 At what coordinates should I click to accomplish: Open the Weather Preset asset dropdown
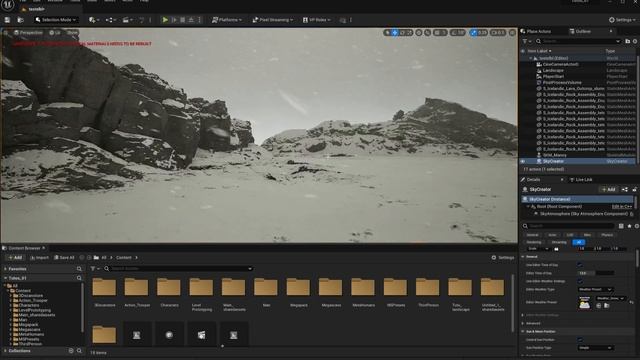tap(610, 298)
